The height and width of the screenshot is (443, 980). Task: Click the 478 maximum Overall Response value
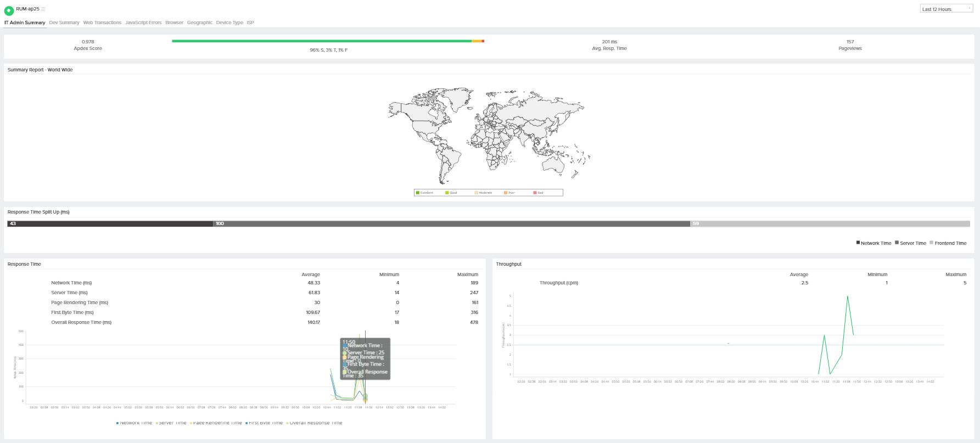(x=474, y=322)
